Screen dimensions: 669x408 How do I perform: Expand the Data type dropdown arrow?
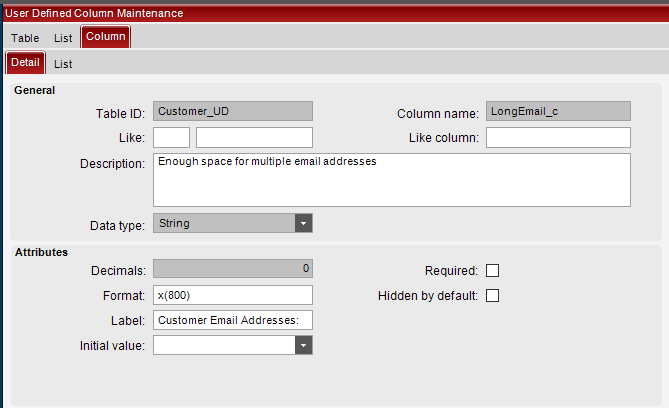(304, 224)
